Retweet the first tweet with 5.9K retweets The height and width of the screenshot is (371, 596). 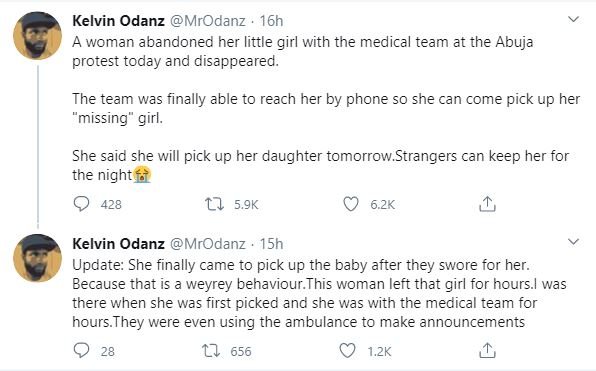tap(214, 204)
